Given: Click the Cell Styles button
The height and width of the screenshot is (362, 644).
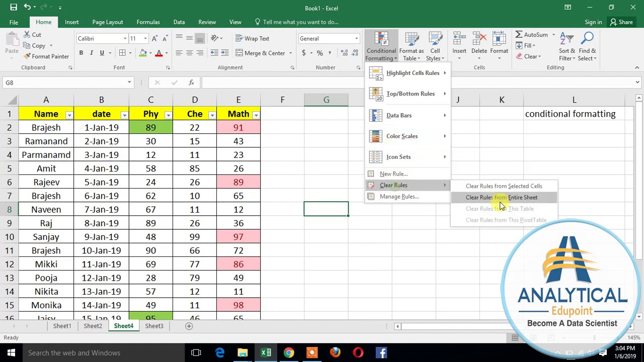Looking at the screenshot, I should pos(435,47).
